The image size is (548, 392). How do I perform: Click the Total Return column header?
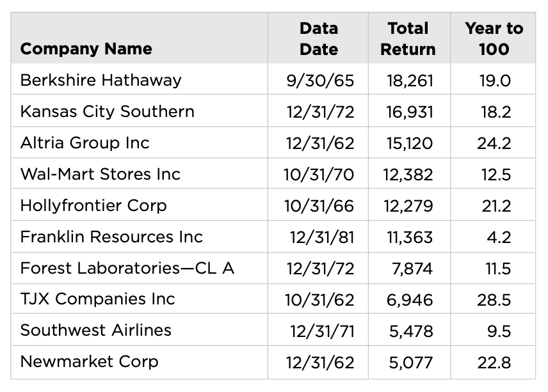point(408,39)
